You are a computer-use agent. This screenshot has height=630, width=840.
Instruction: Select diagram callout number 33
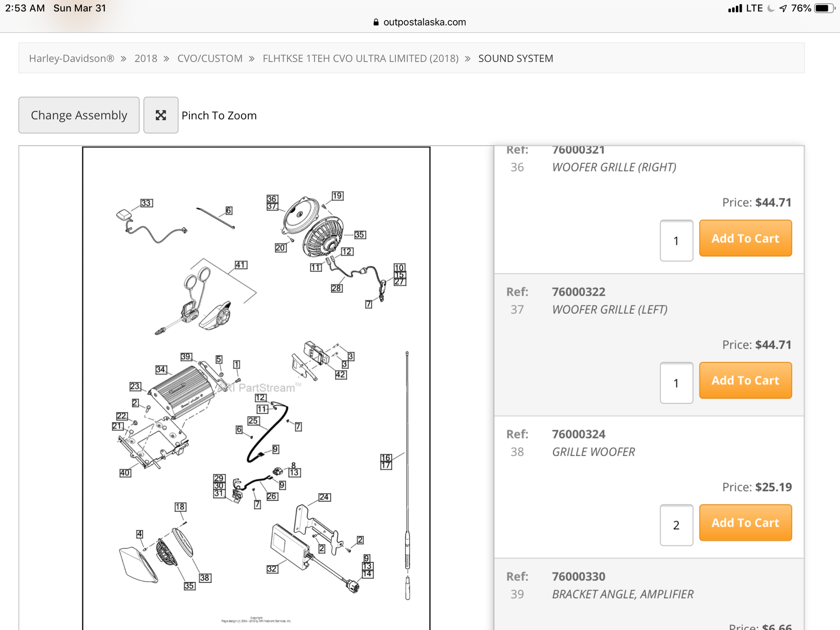pos(146,203)
